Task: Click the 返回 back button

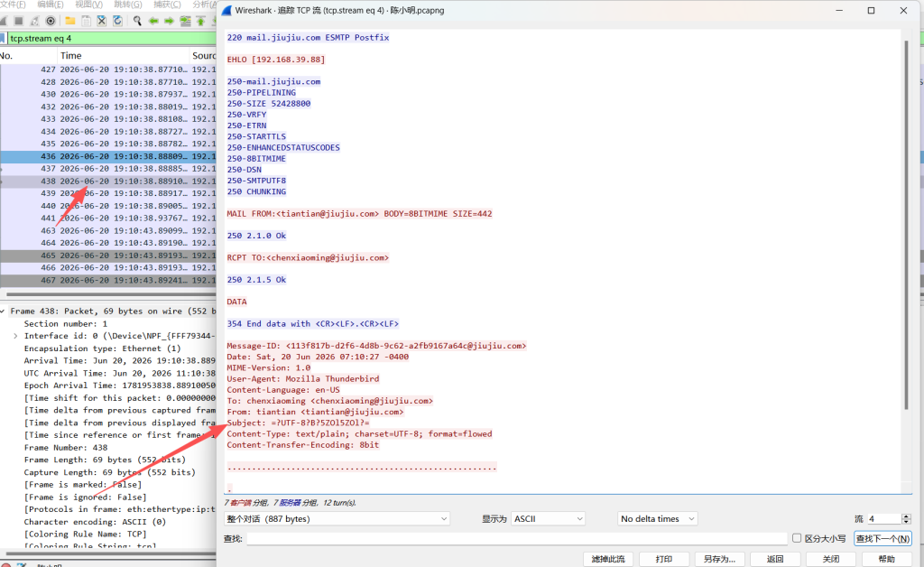Action: 775,559
